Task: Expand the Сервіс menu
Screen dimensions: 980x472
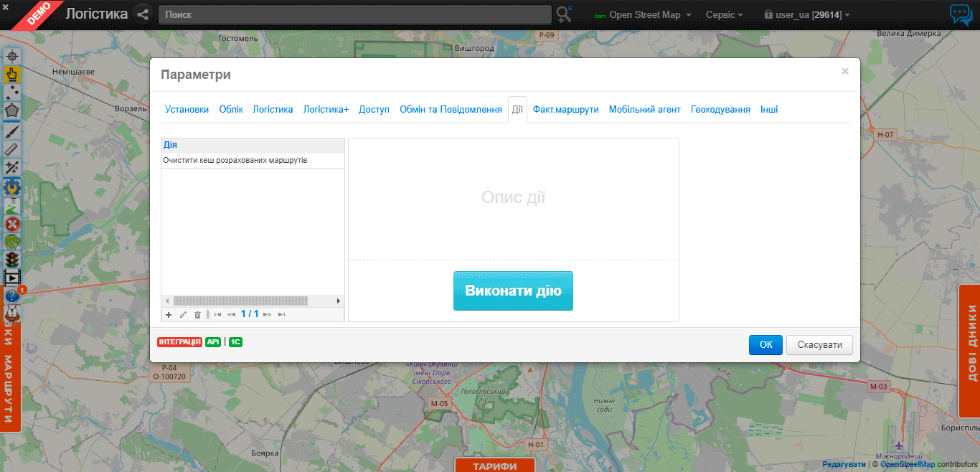Action: coord(724,15)
